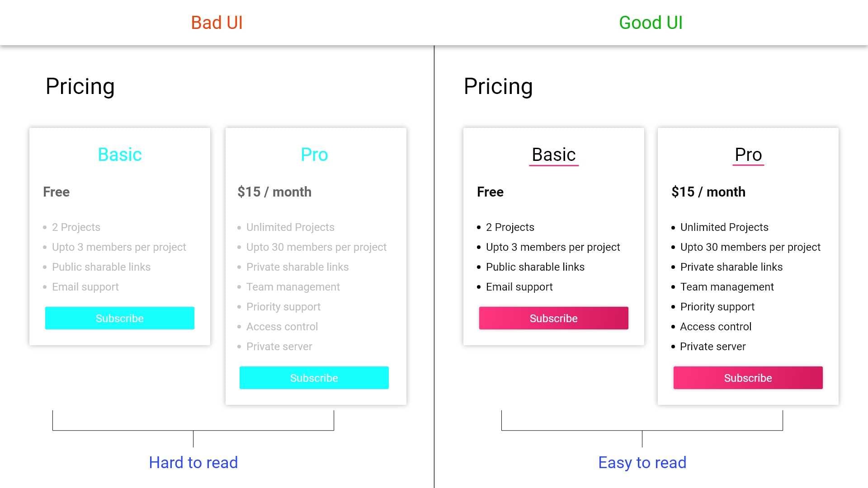Click the Good UI header label

(651, 23)
